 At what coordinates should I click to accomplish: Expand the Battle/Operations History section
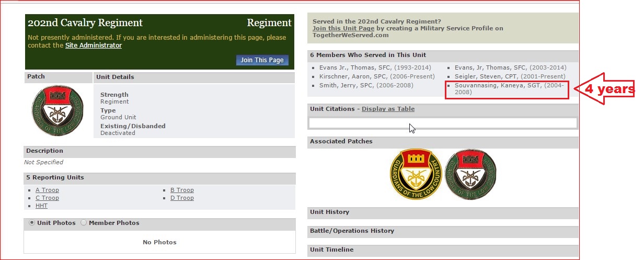(352, 231)
